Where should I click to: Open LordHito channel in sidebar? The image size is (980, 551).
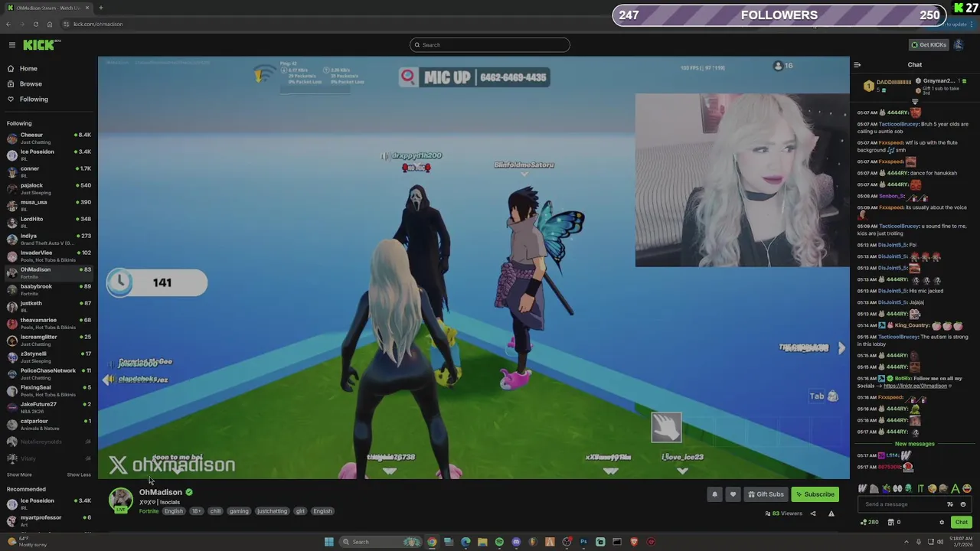coord(48,223)
